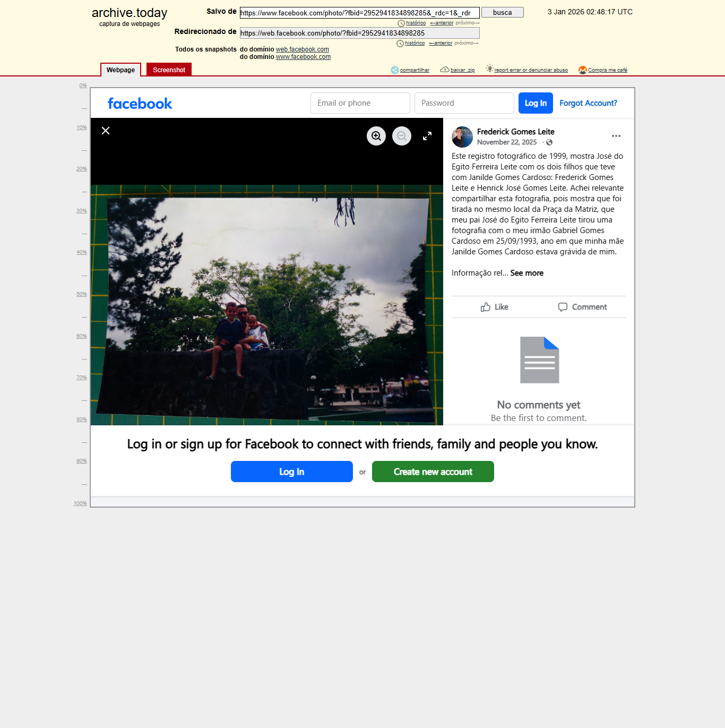The height and width of the screenshot is (728, 725).
Task: Open Compra me café link
Action: tap(608, 70)
